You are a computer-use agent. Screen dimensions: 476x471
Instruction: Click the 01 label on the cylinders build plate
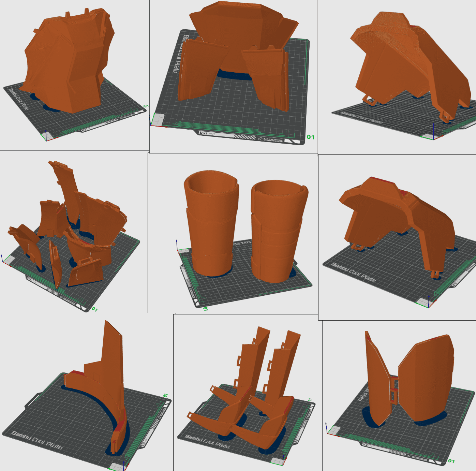click(205, 309)
